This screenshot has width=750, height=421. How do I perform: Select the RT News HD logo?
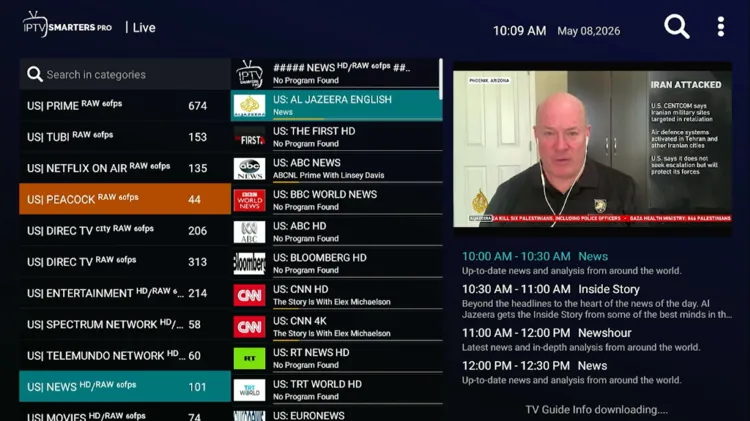coord(249,358)
